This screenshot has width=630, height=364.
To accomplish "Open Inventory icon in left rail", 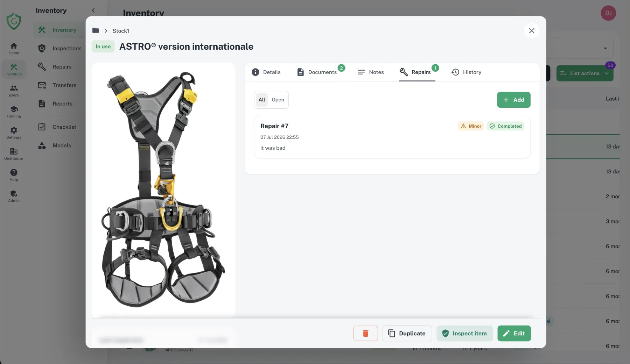I will tap(14, 69).
